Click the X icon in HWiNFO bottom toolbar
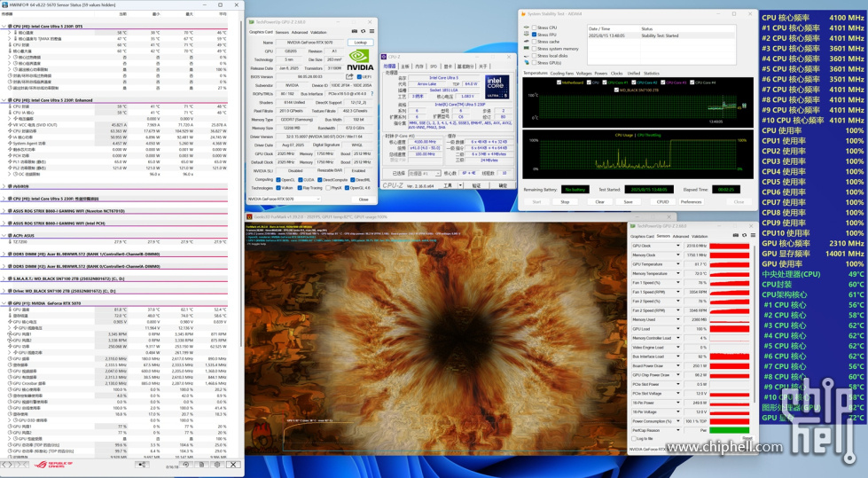Image resolution: width=868 pixels, height=478 pixels. 233,465
